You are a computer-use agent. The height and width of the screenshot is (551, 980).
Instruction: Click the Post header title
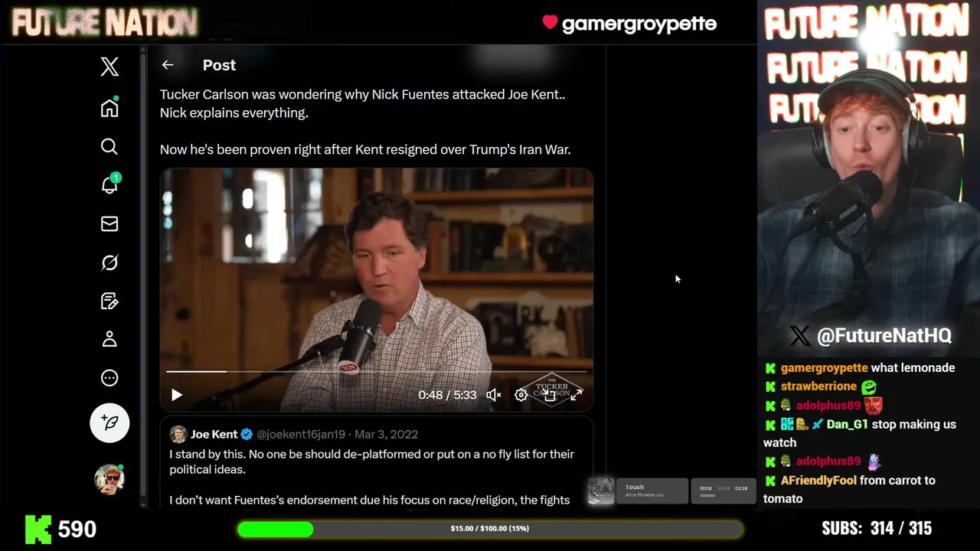click(x=219, y=65)
